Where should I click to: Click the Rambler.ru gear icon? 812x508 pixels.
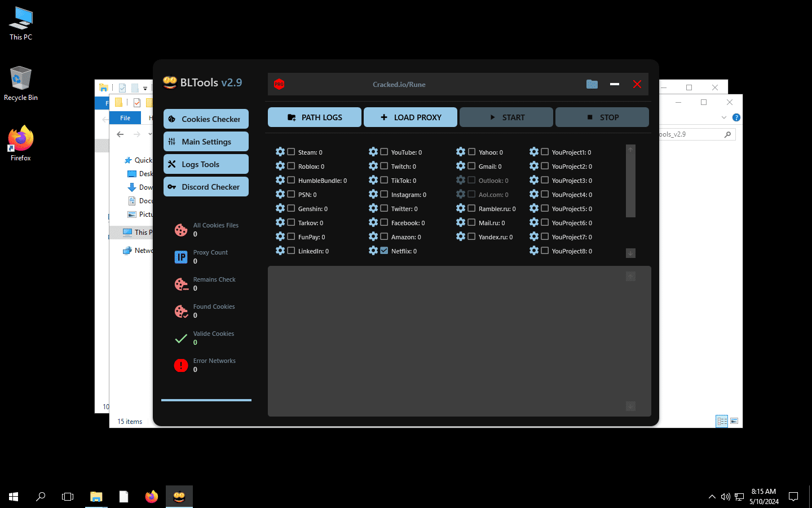pyautogui.click(x=461, y=208)
